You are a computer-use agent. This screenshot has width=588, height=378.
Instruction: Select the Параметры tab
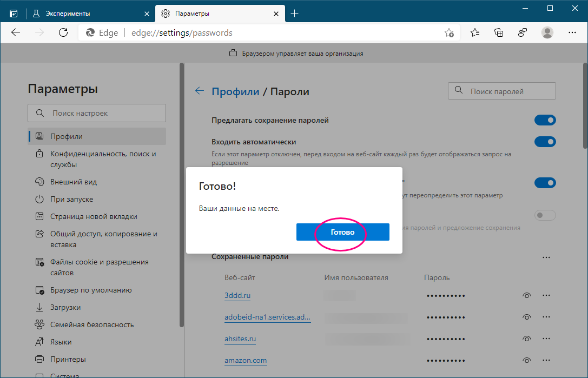(220, 14)
